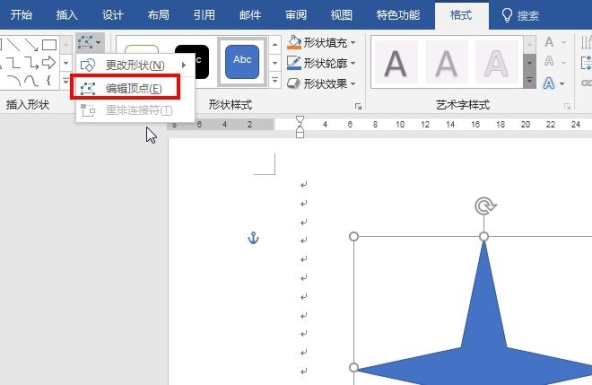Viewport: 592px width, 385px height.
Task: Apply the blue Abc shape style
Action: [x=242, y=62]
